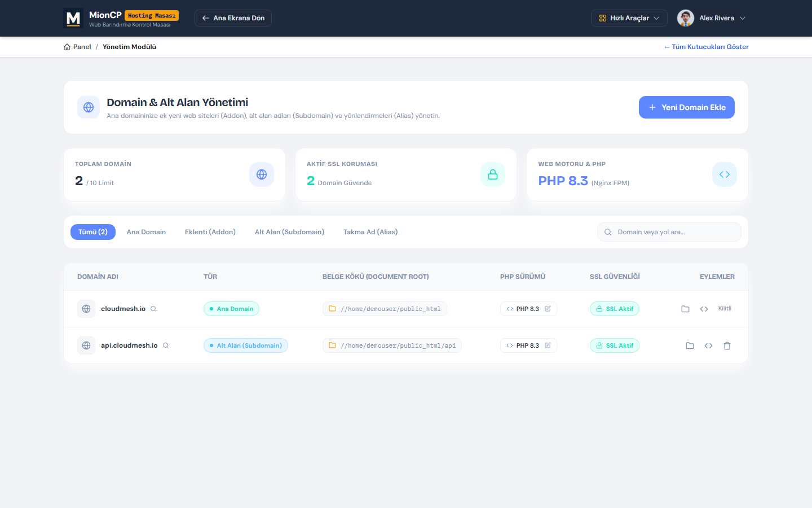Focus the Domain veya yol ara search field
The image size is (812, 508).
[x=669, y=232]
